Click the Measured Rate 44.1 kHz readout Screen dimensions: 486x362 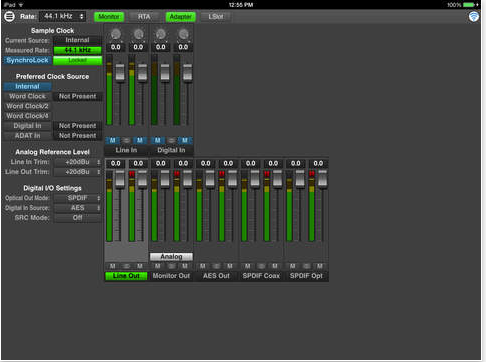[x=78, y=50]
